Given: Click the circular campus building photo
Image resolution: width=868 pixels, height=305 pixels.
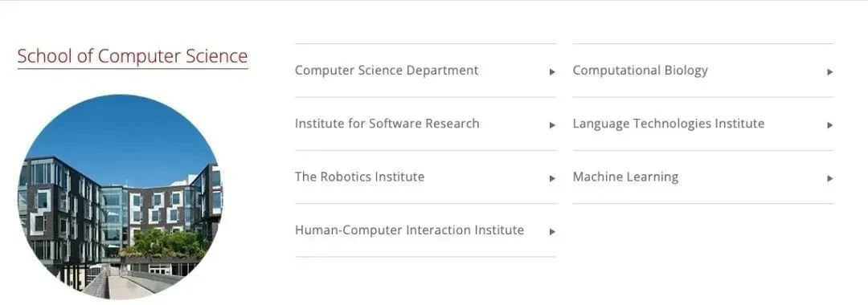Looking at the screenshot, I should [x=120, y=197].
